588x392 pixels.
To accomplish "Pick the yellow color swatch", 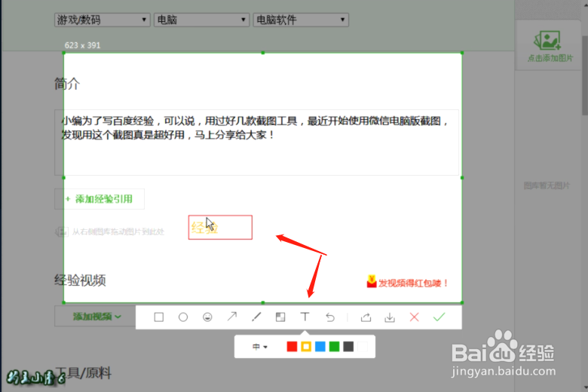I will coord(306,347).
